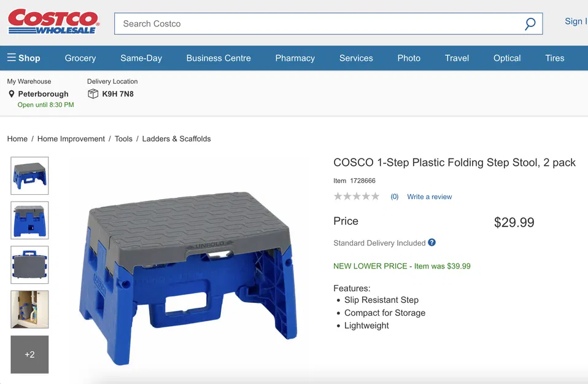The height and width of the screenshot is (384, 588).
Task: Open the Tools breadcrumb category
Action: coord(123,139)
